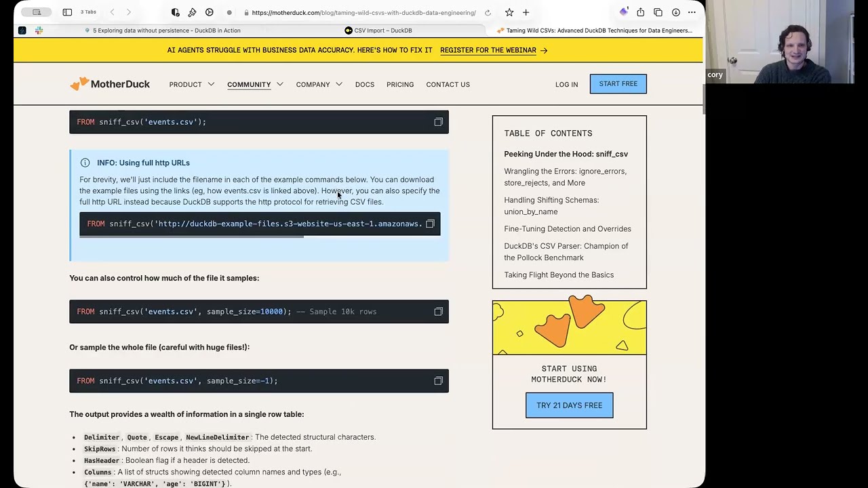Expand the COMPANY navigation dropdown
Image resolution: width=868 pixels, height=488 pixels.
tap(319, 85)
